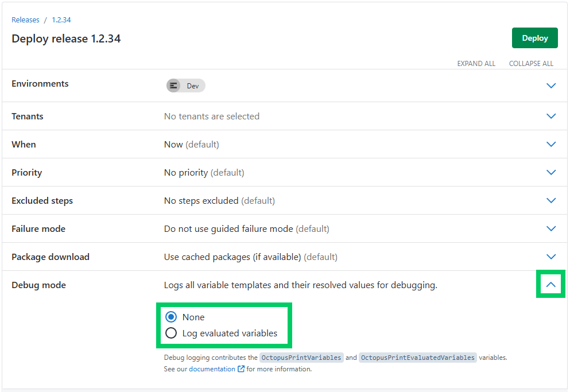
Task: Click the OctopusPrintVariables variable chip
Action: pos(303,357)
